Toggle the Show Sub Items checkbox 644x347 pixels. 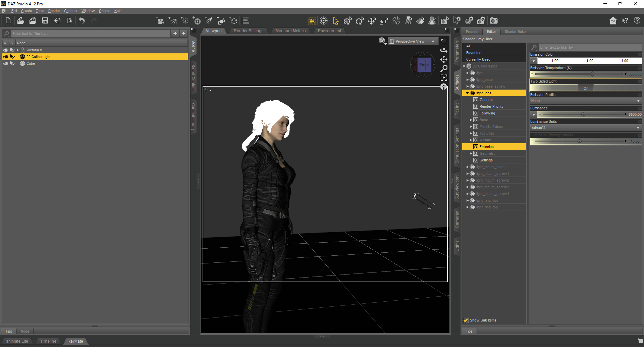[x=466, y=320]
